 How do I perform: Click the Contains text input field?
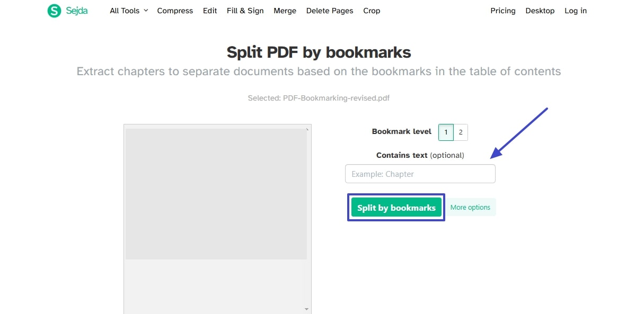click(420, 174)
